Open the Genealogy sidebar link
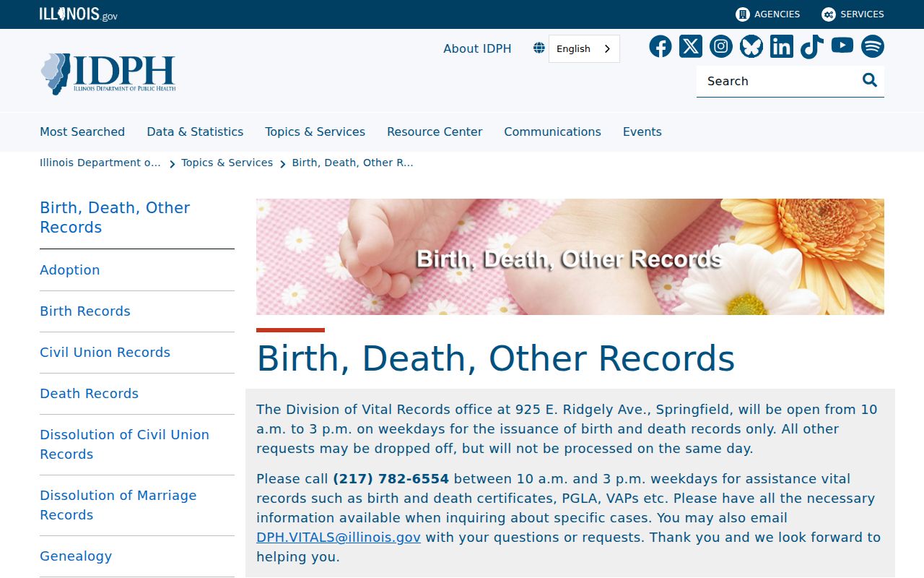The height and width of the screenshot is (578, 924). click(x=76, y=556)
